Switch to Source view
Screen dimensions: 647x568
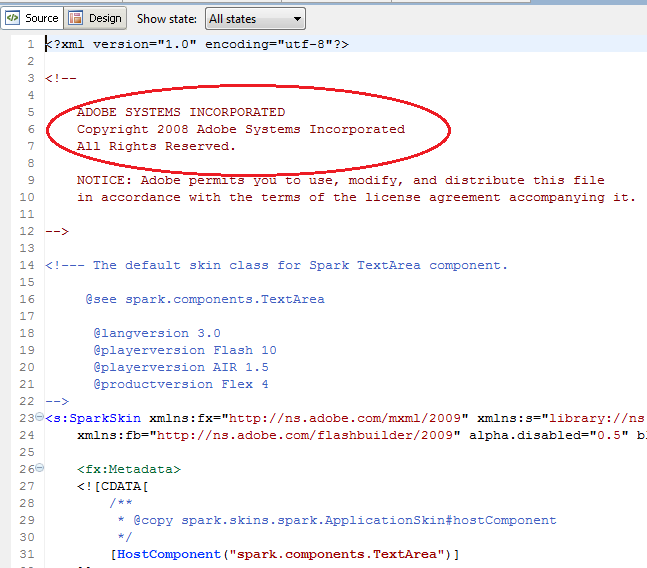click(x=32, y=19)
